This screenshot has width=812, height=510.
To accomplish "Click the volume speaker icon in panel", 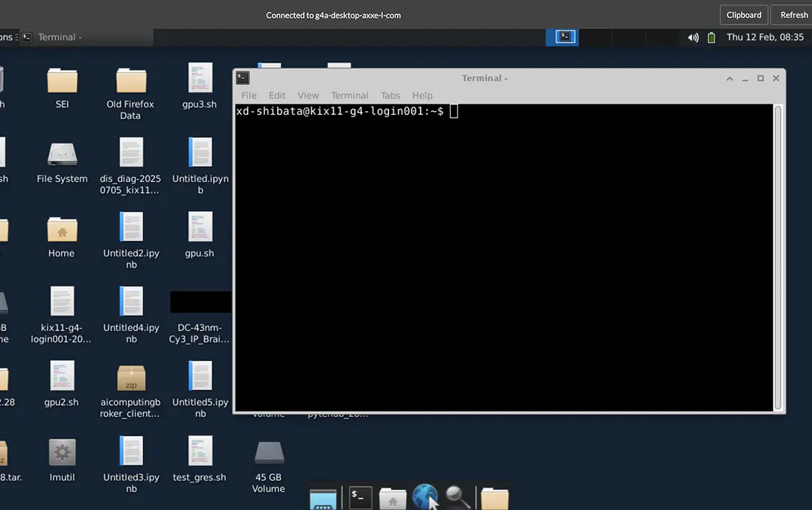I will pos(694,37).
